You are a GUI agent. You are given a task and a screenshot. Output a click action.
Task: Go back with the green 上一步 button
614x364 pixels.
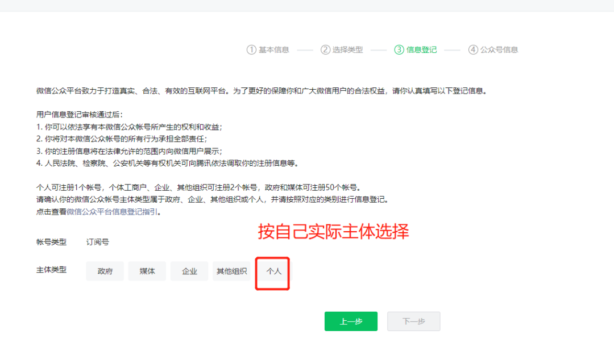click(351, 321)
